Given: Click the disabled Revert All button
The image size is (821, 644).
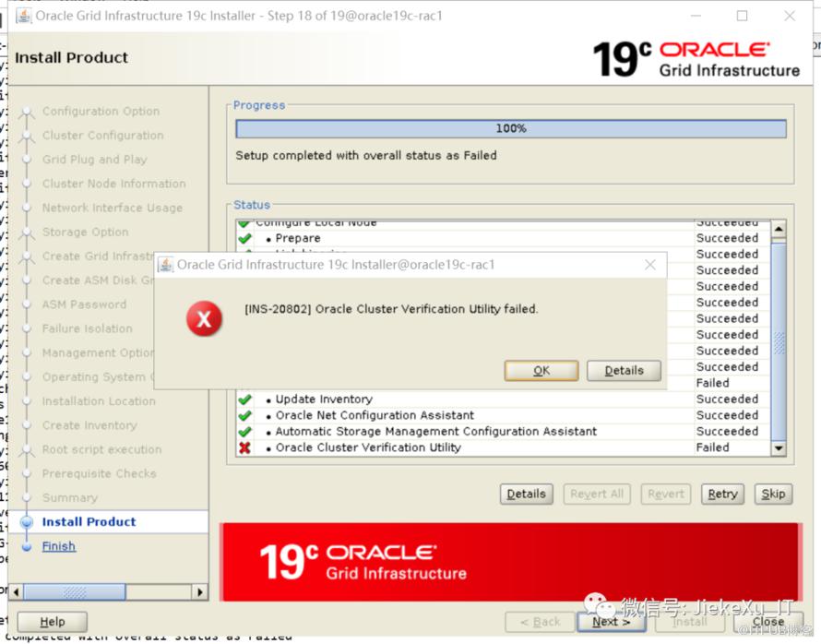Looking at the screenshot, I should click(597, 494).
